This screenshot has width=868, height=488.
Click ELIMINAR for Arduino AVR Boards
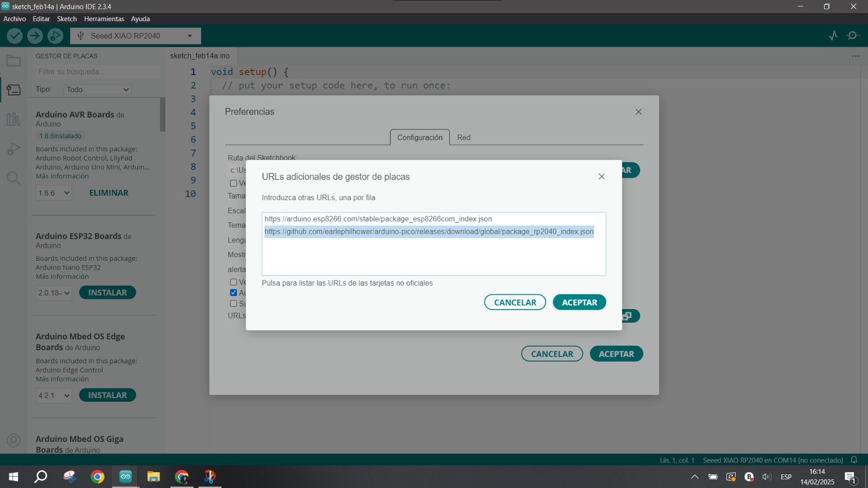[x=109, y=193]
